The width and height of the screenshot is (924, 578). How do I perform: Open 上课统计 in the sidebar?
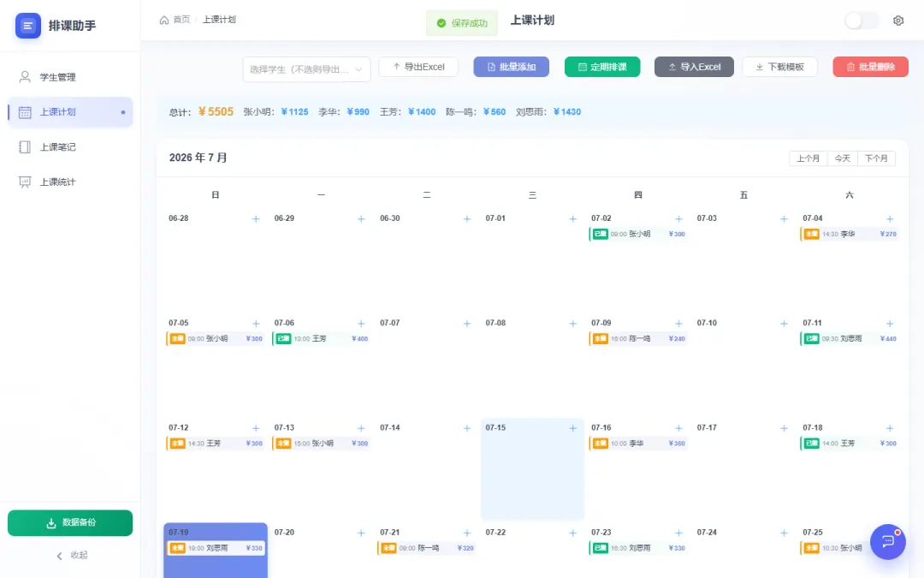pyautogui.click(x=70, y=182)
